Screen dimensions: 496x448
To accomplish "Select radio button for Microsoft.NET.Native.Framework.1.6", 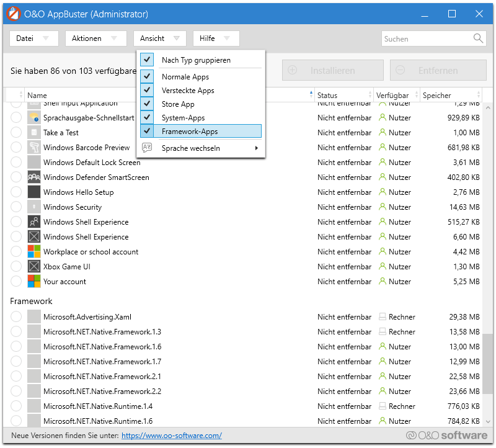I will (16, 346).
